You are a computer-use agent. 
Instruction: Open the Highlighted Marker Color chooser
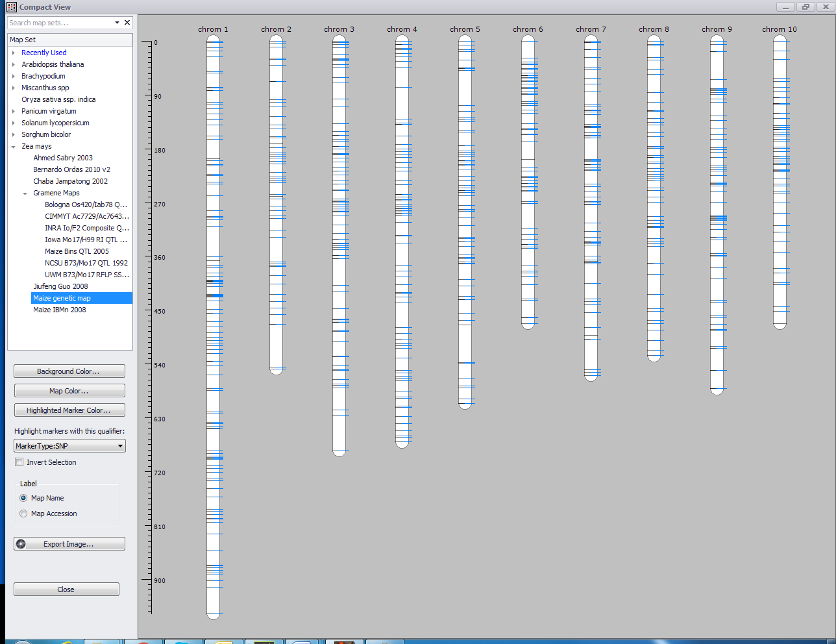point(69,410)
